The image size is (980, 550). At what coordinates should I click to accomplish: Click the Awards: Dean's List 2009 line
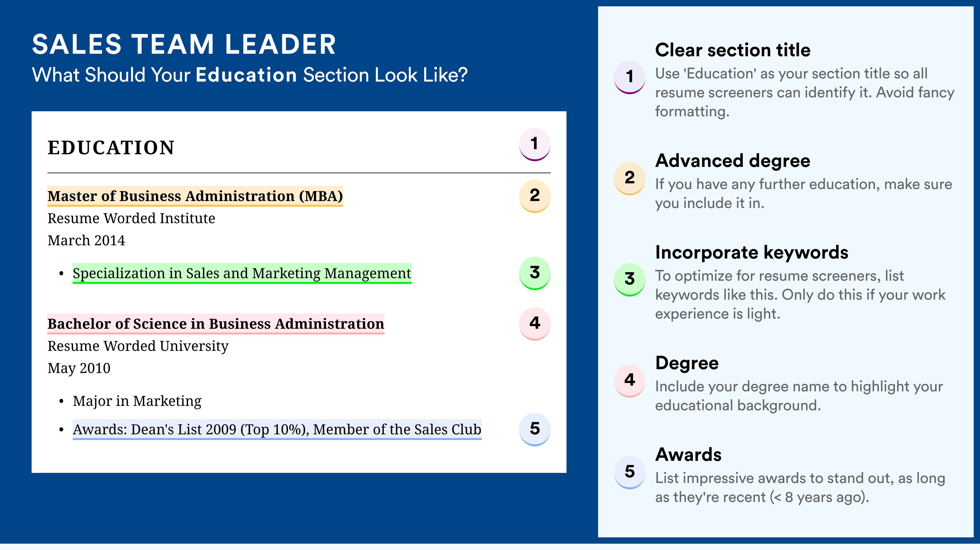277,430
